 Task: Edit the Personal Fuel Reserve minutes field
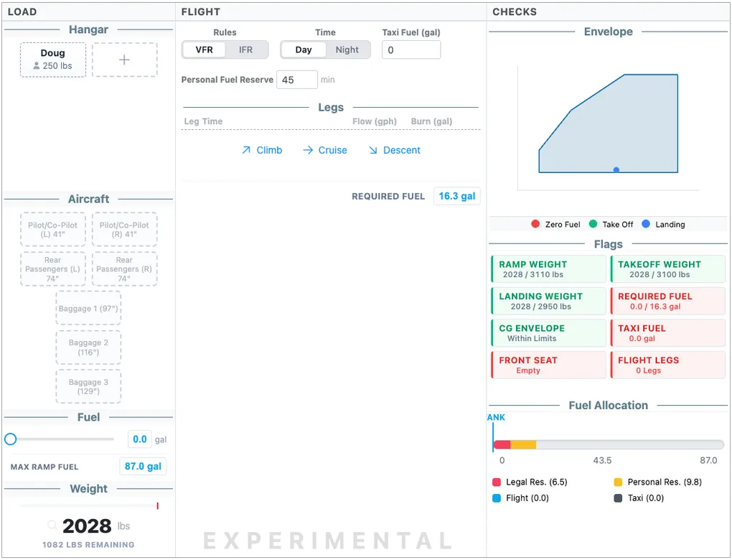(297, 80)
